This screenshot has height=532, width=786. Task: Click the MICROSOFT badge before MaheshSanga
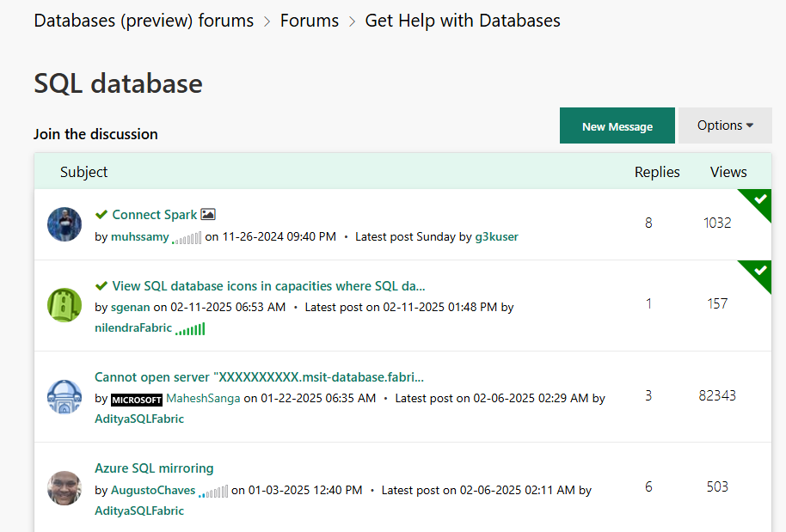(137, 400)
